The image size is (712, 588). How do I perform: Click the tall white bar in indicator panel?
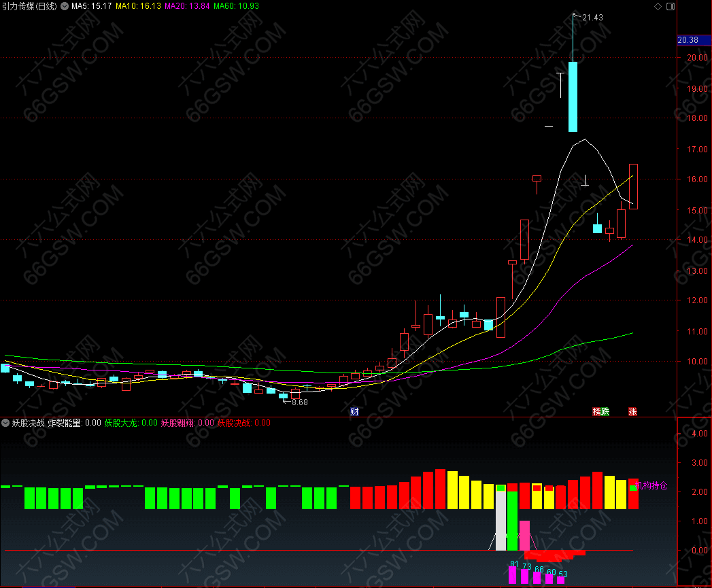pos(501,520)
